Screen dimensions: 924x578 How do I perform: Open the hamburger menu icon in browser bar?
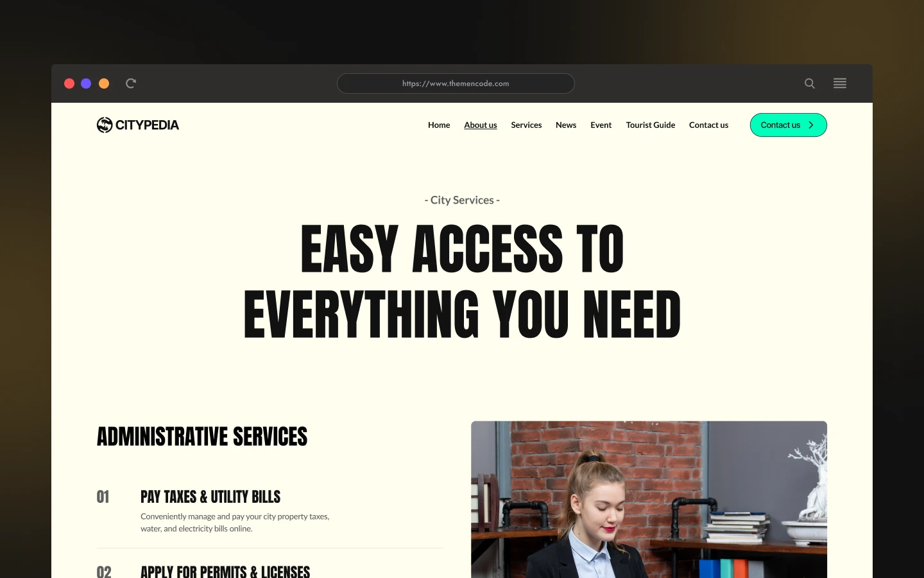pyautogui.click(x=840, y=83)
